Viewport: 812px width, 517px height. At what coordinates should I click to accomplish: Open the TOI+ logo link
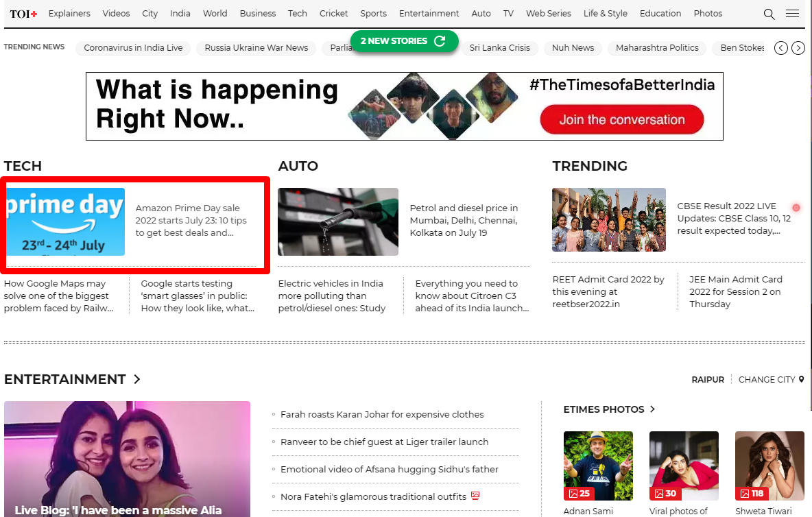pyautogui.click(x=23, y=14)
